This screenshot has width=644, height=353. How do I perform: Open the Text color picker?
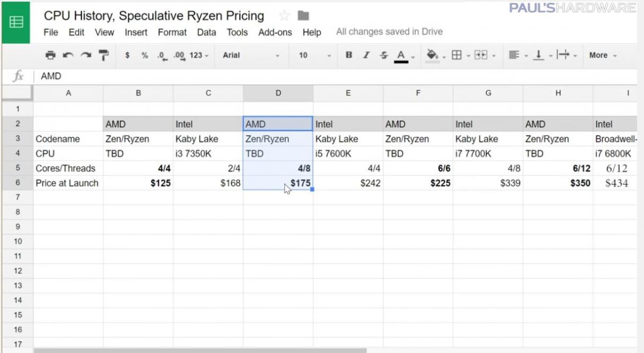point(401,55)
